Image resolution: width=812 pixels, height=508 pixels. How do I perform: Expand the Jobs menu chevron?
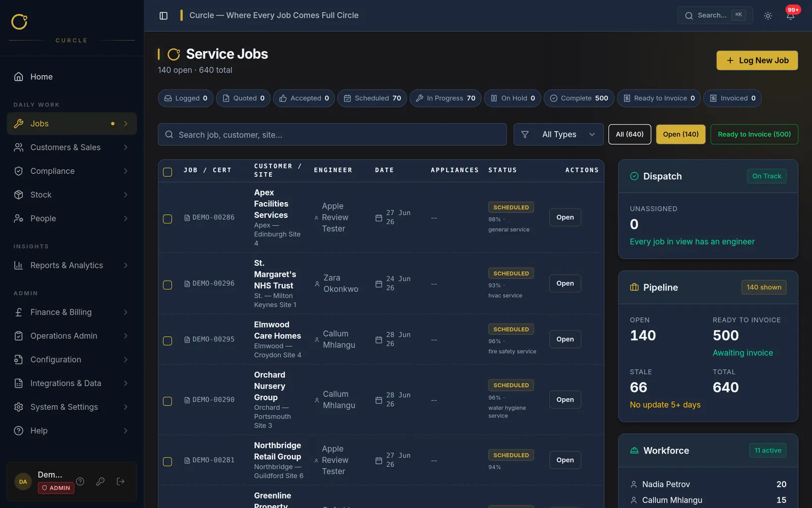pyautogui.click(x=126, y=123)
